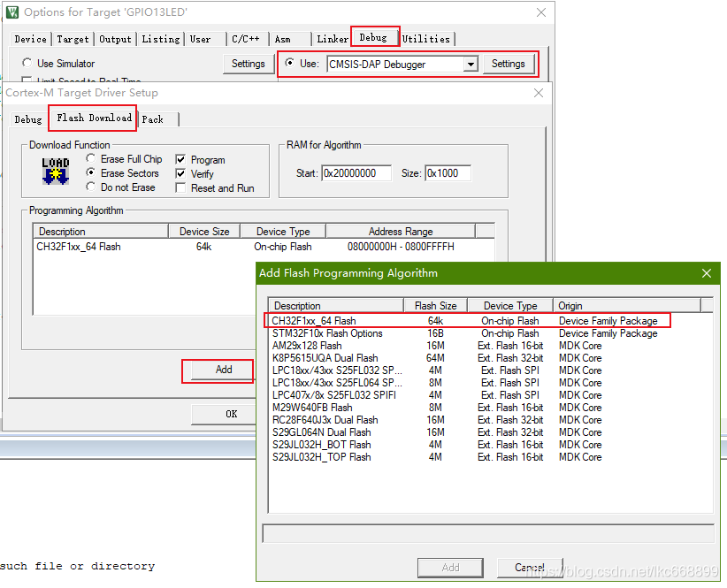Switch to Debug tab in Driver Setup

coord(27,119)
